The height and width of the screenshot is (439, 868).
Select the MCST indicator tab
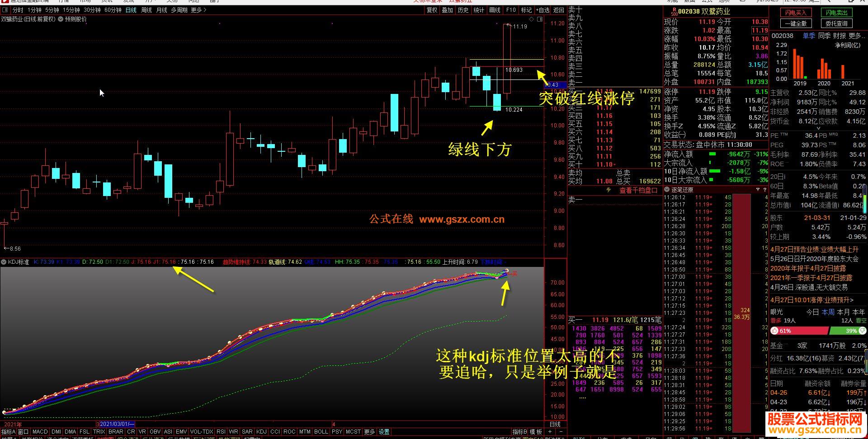[353, 432]
